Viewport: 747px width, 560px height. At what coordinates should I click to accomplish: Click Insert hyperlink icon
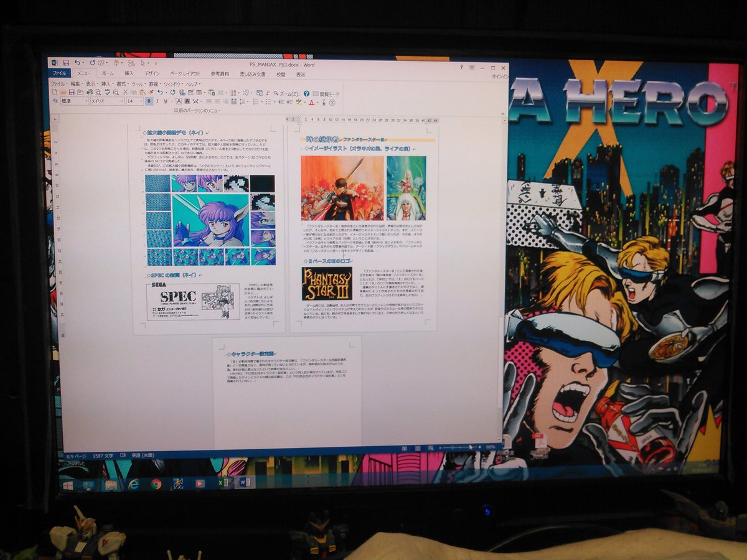(182, 92)
